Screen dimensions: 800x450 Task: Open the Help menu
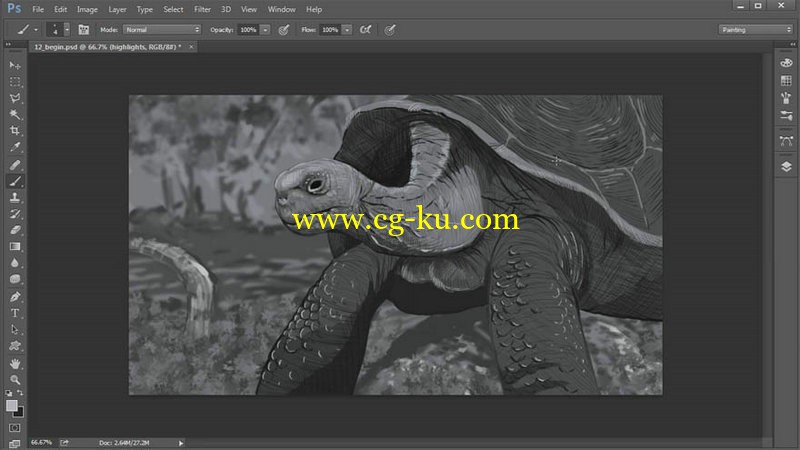314,9
